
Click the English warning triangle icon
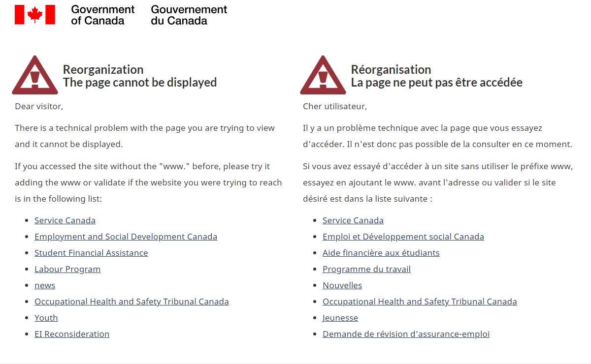34,76
